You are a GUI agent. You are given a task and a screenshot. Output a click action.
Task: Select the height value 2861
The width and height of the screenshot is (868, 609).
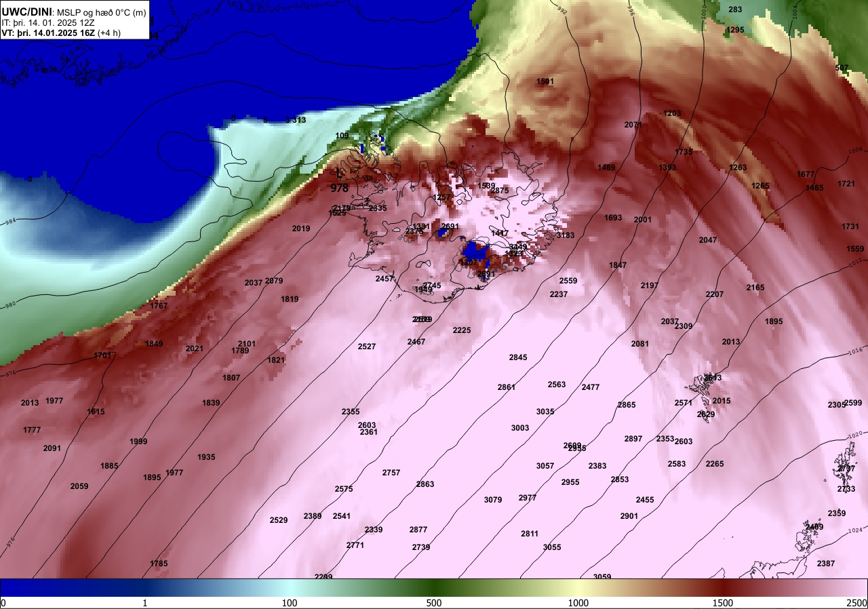point(506,387)
